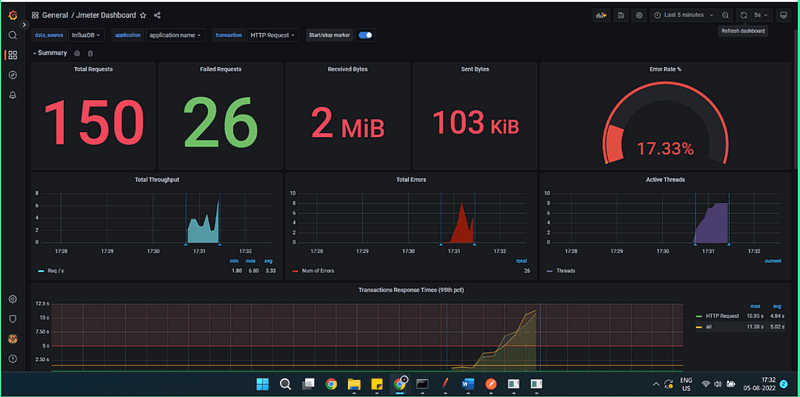
Task: Open the Error Rate % panel title menu
Action: click(x=665, y=69)
